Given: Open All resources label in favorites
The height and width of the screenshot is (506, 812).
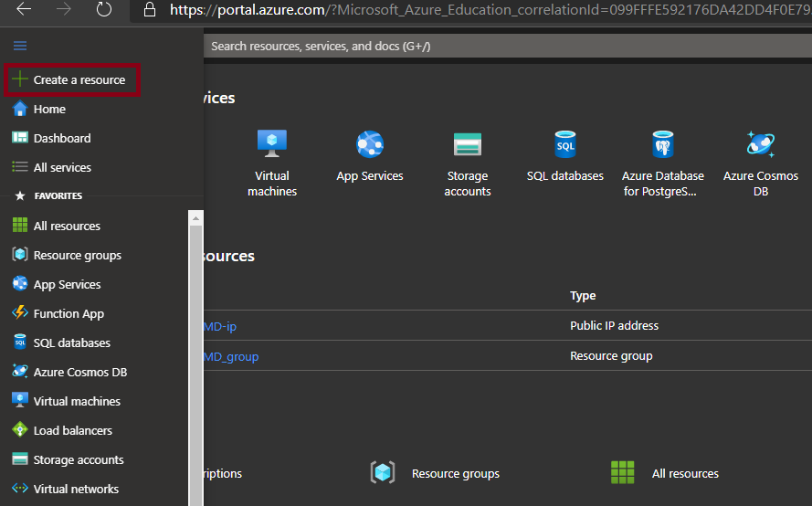Looking at the screenshot, I should (67, 226).
